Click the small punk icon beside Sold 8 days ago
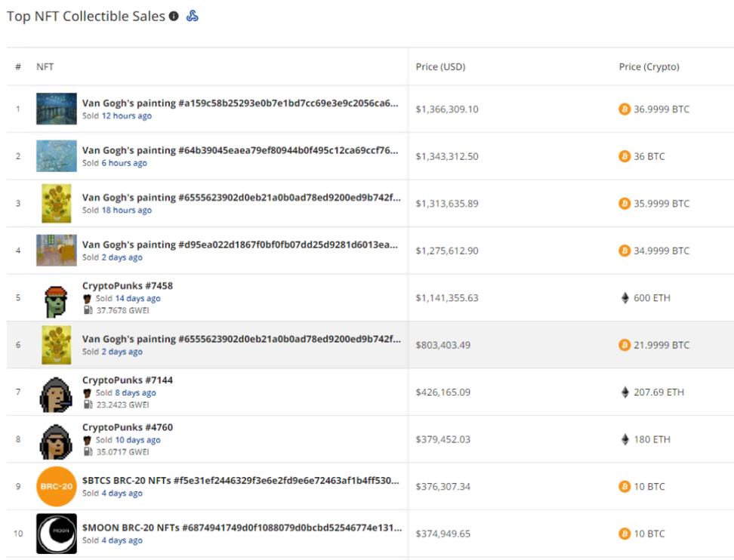Viewport: 734px width, 560px height. (x=88, y=392)
